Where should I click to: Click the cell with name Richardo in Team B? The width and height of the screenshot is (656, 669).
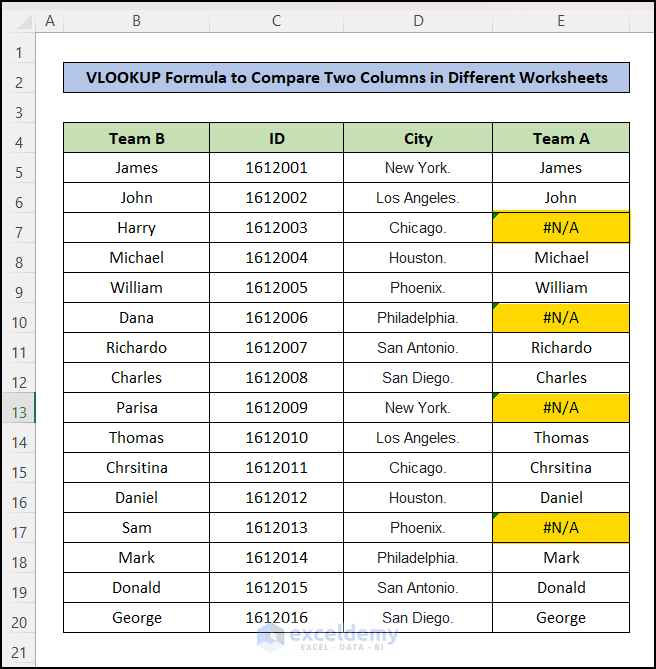pos(136,348)
